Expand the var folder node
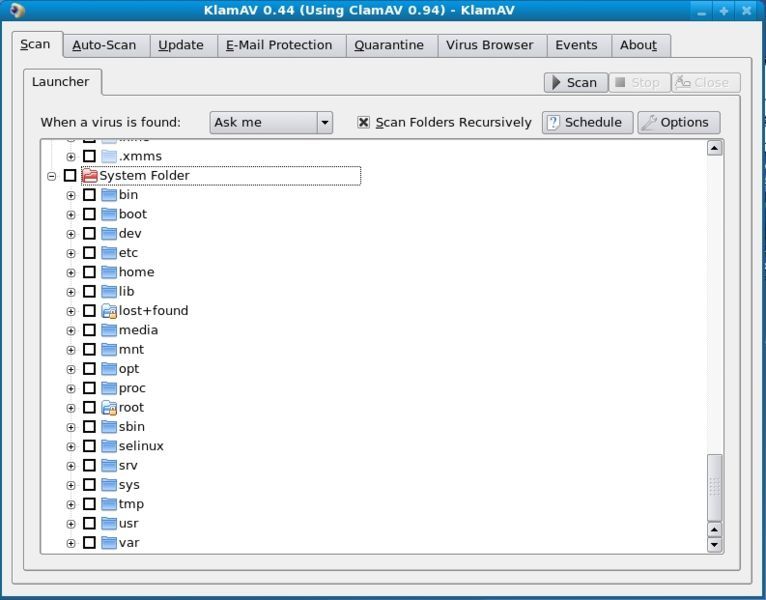766x600 pixels. 71,543
